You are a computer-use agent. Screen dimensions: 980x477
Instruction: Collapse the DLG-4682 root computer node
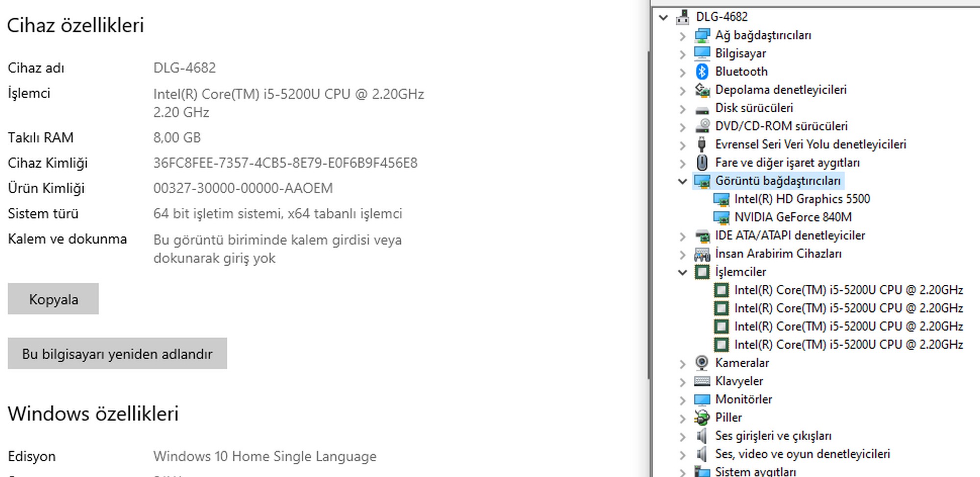[663, 17]
